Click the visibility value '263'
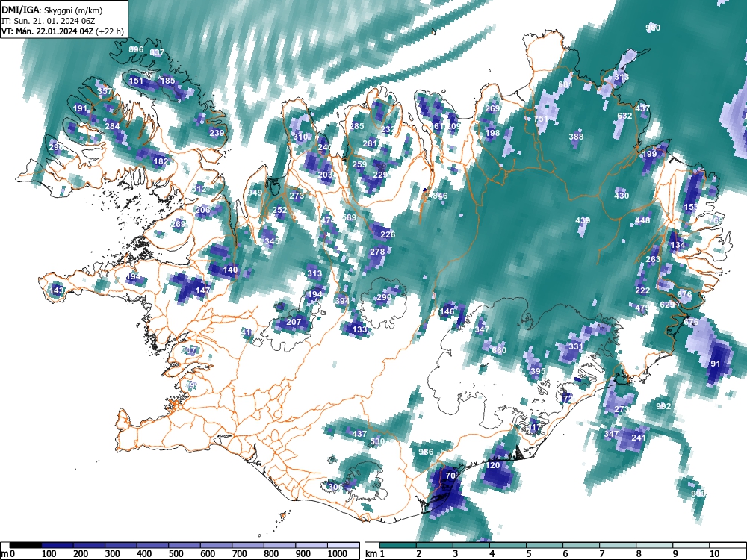Image resolution: width=747 pixels, height=560 pixels. (x=653, y=259)
